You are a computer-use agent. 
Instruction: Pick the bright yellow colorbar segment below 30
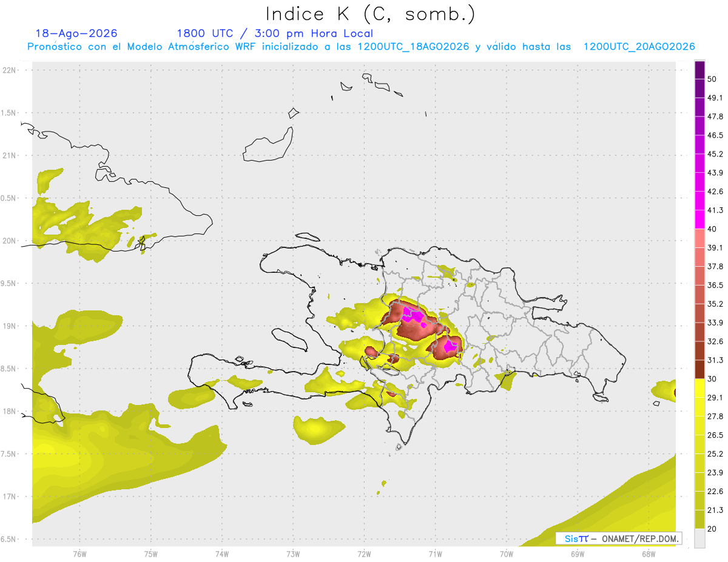(700, 389)
